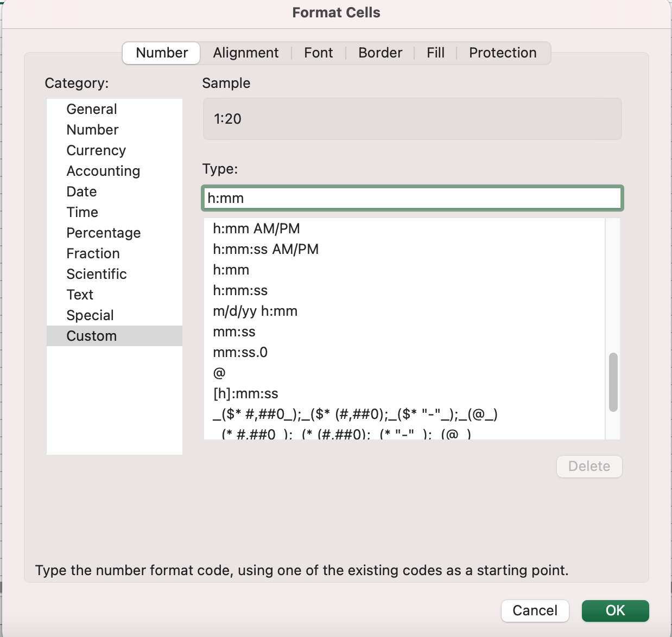The height and width of the screenshot is (637, 672).
Task: Select the h:mm:ss format
Action: (404, 290)
